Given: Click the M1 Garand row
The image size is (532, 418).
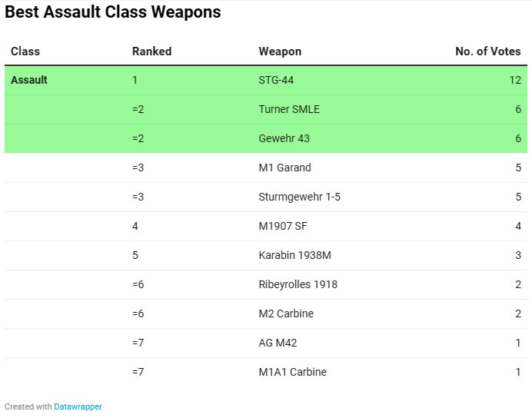Looking at the screenshot, I should (x=284, y=168).
